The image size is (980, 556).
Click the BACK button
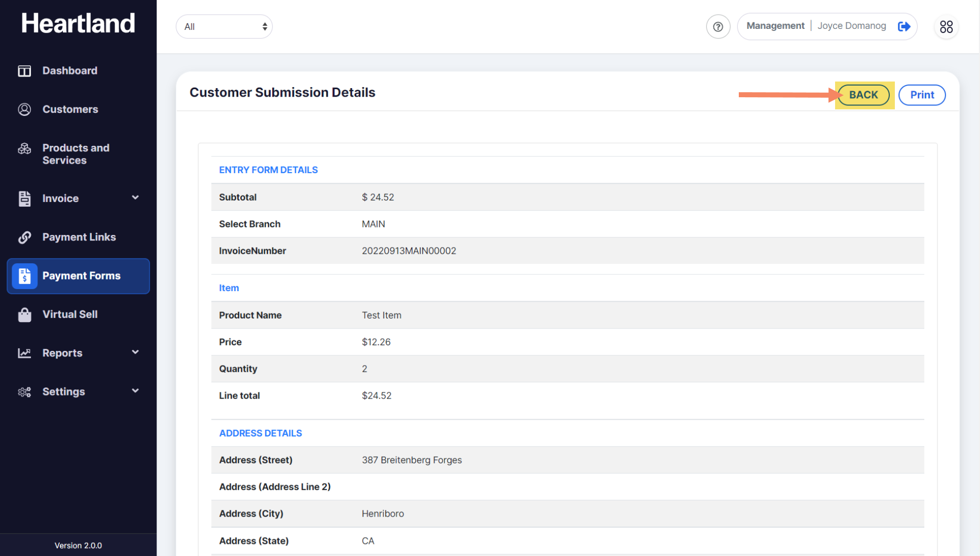point(863,95)
